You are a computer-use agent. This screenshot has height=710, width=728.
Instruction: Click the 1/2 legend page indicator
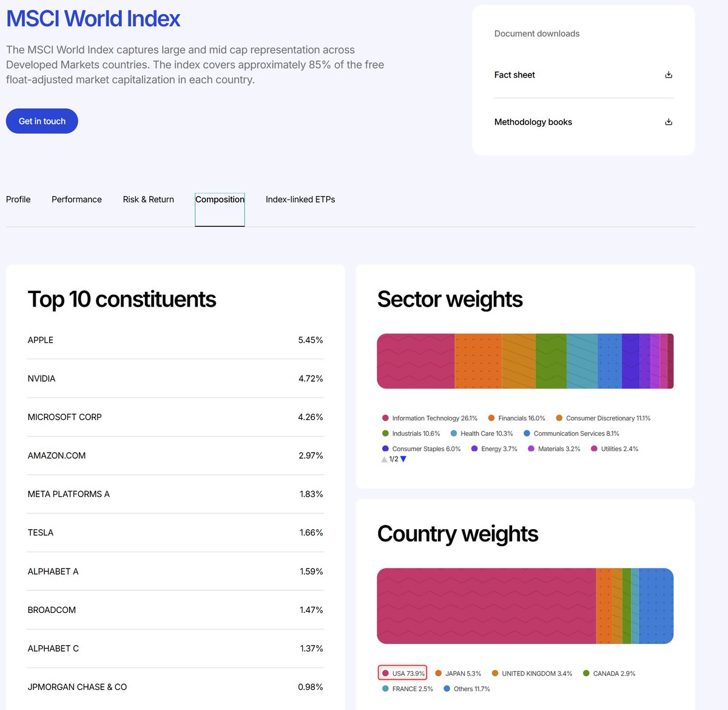pyautogui.click(x=394, y=459)
